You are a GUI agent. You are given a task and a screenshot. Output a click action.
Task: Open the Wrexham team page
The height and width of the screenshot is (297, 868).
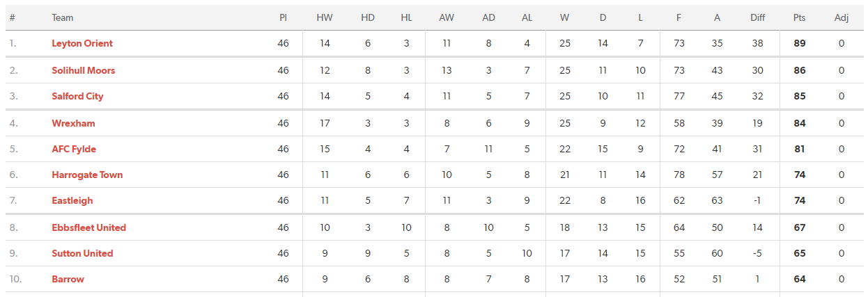(x=73, y=123)
